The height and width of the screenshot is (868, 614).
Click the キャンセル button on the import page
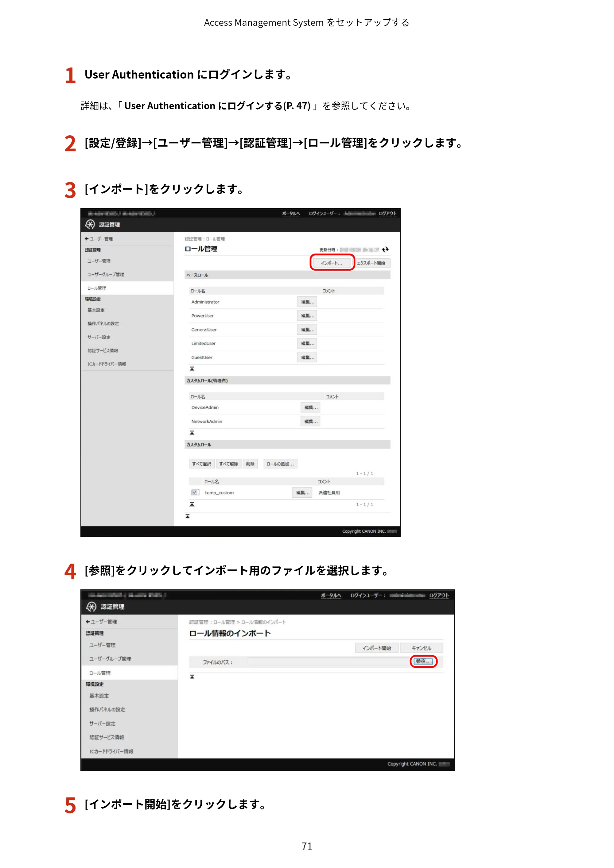[x=422, y=648]
